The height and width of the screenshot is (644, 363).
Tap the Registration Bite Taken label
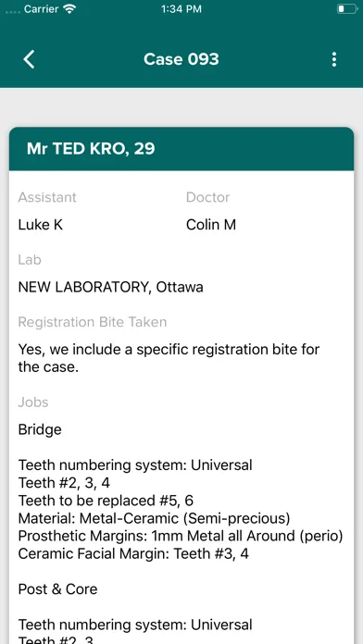93,322
